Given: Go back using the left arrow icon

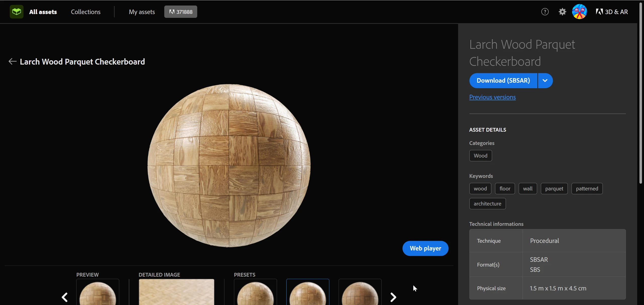Looking at the screenshot, I should [12, 61].
